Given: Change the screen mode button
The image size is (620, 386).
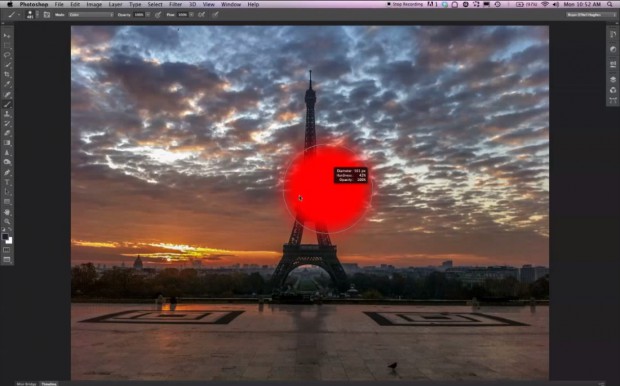Looking at the screenshot, I should (x=7, y=259).
